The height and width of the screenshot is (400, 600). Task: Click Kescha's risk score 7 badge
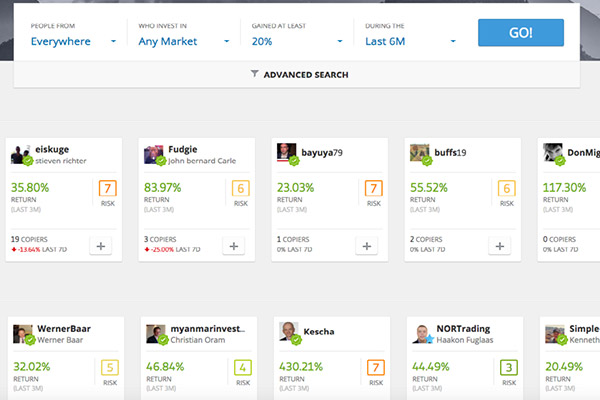[376, 367]
